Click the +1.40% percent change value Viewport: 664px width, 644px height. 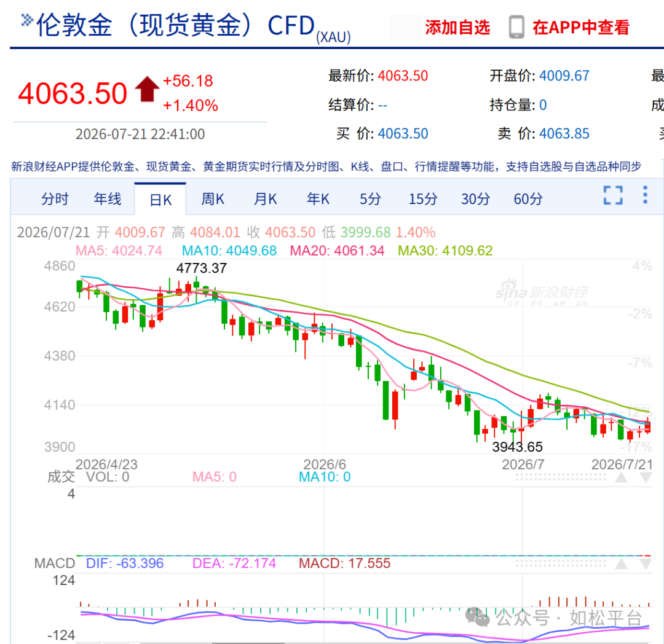point(191,105)
